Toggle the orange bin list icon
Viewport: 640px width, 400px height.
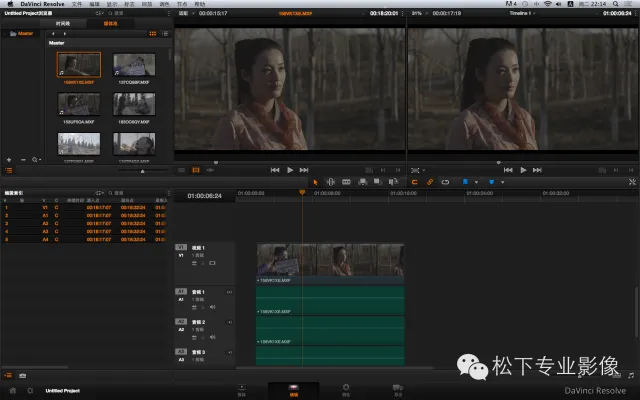(x=9, y=171)
